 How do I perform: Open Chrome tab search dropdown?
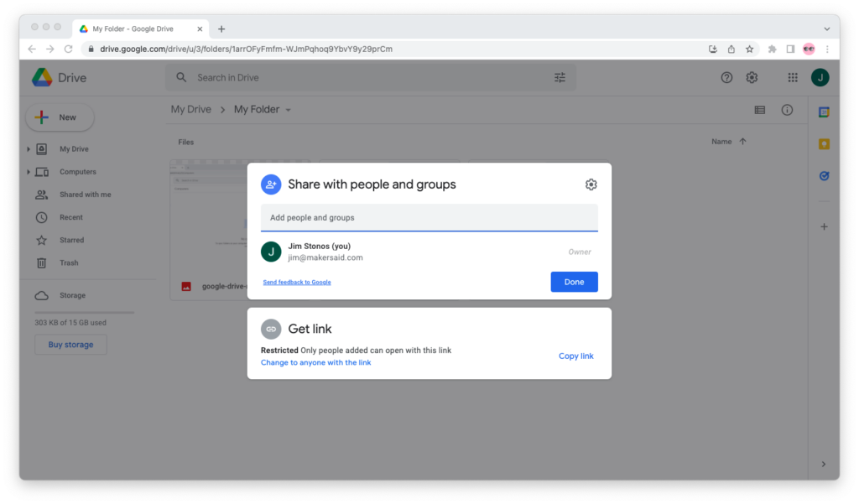[x=826, y=29]
